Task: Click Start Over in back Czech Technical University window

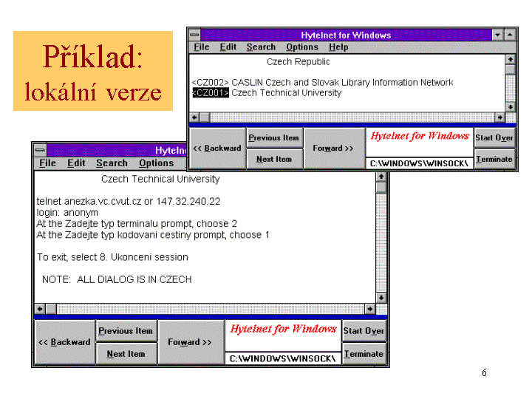Action: tap(364, 331)
